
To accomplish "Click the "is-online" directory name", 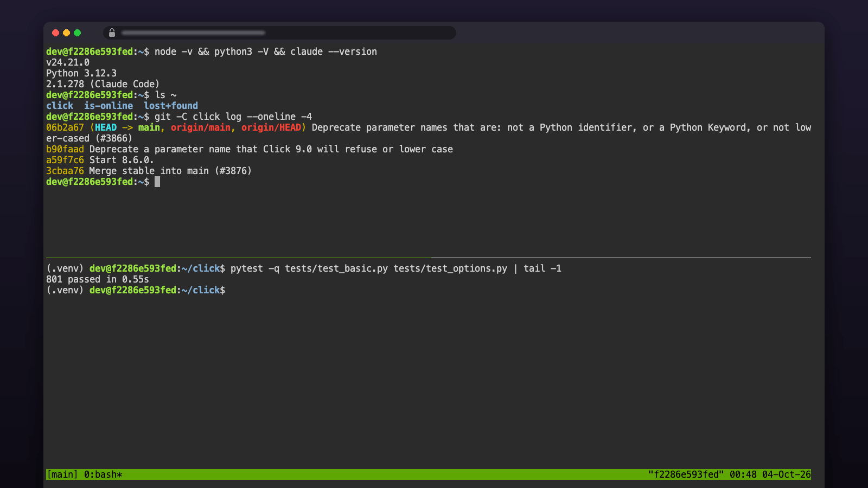I will [x=108, y=106].
